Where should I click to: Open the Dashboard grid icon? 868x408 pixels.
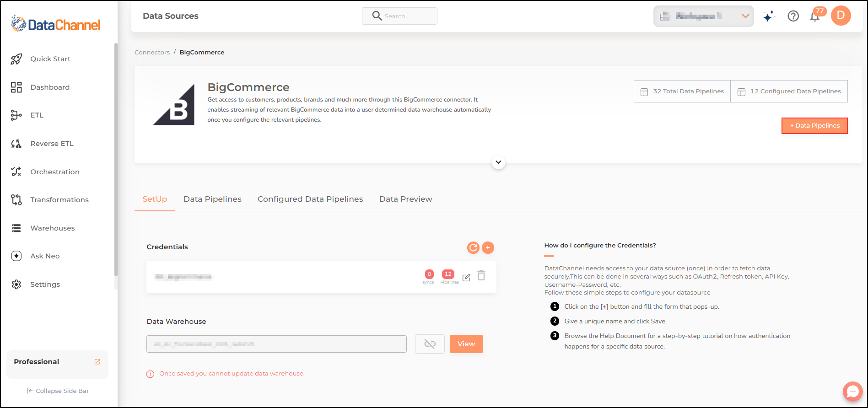point(16,87)
